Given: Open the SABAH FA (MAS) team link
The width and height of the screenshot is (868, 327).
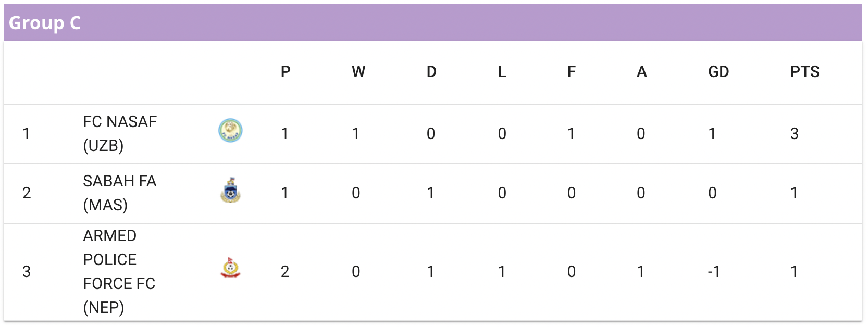Looking at the screenshot, I should pyautogui.click(x=120, y=193).
